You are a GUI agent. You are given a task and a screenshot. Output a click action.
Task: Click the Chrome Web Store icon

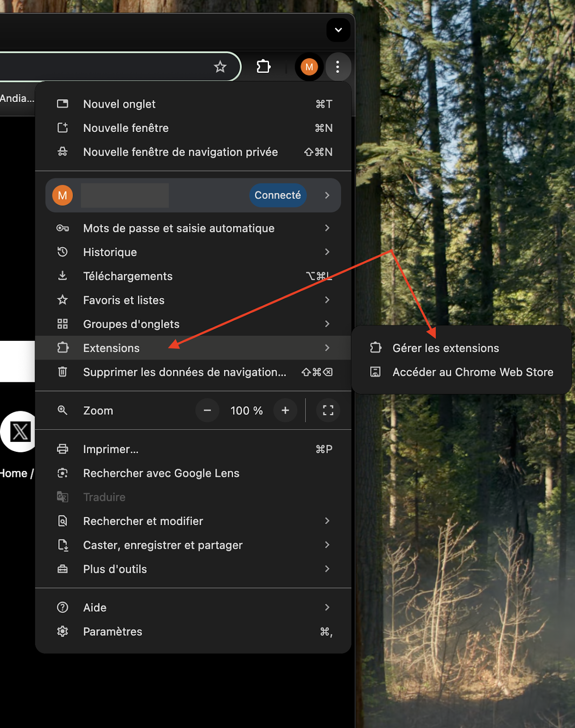[x=375, y=372]
